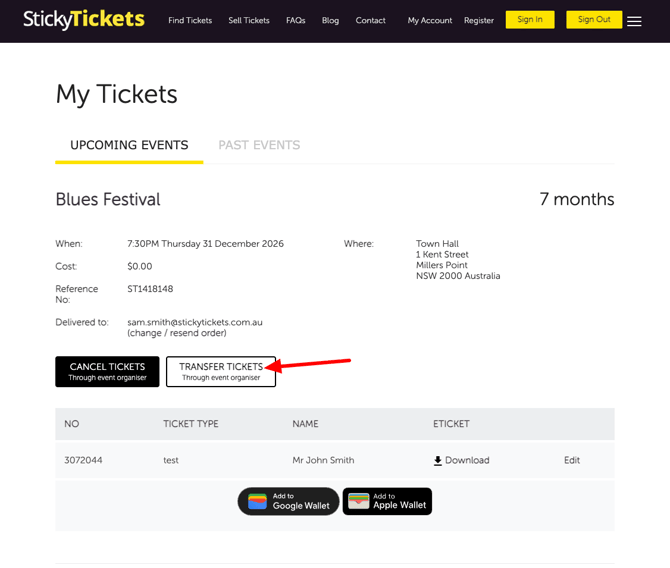The image size is (670, 568).
Task: Open My Account link
Action: pos(430,21)
